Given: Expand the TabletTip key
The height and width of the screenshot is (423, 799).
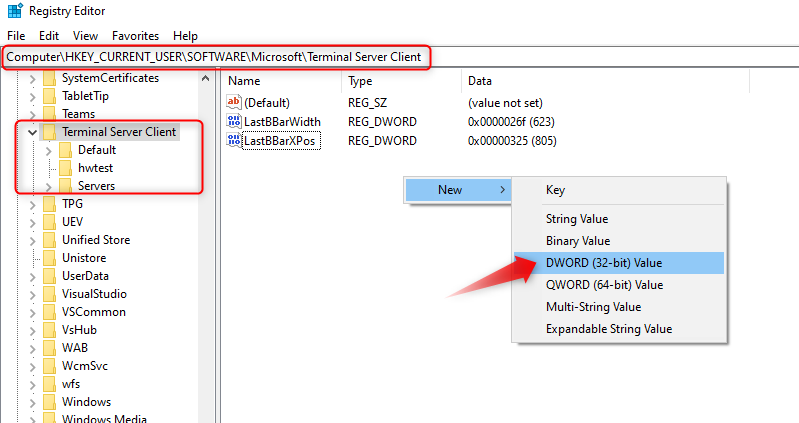Looking at the screenshot, I should [x=33, y=97].
